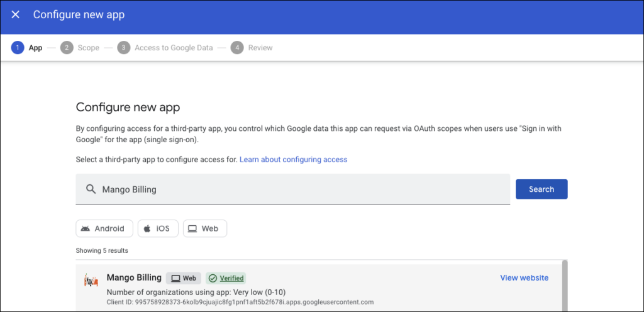Viewport: 644px width, 312px height.
Task: Click Number of organizations using app text
Action: [196, 292]
